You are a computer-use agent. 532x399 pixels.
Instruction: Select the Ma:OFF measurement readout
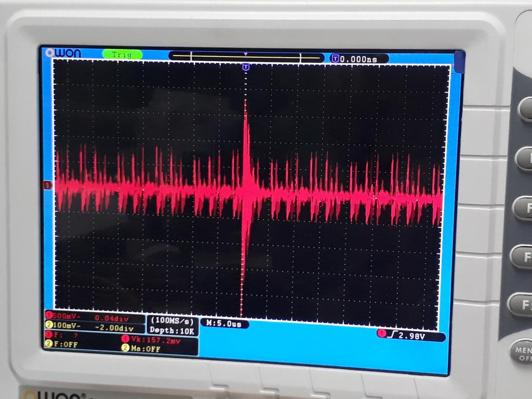[145, 349]
